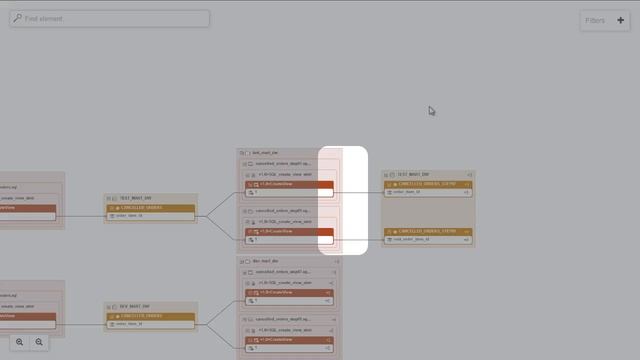Image resolution: width=640 pixels, height=360 pixels.
Task: Click the magnifier icon in the search box
Action: coord(18,18)
